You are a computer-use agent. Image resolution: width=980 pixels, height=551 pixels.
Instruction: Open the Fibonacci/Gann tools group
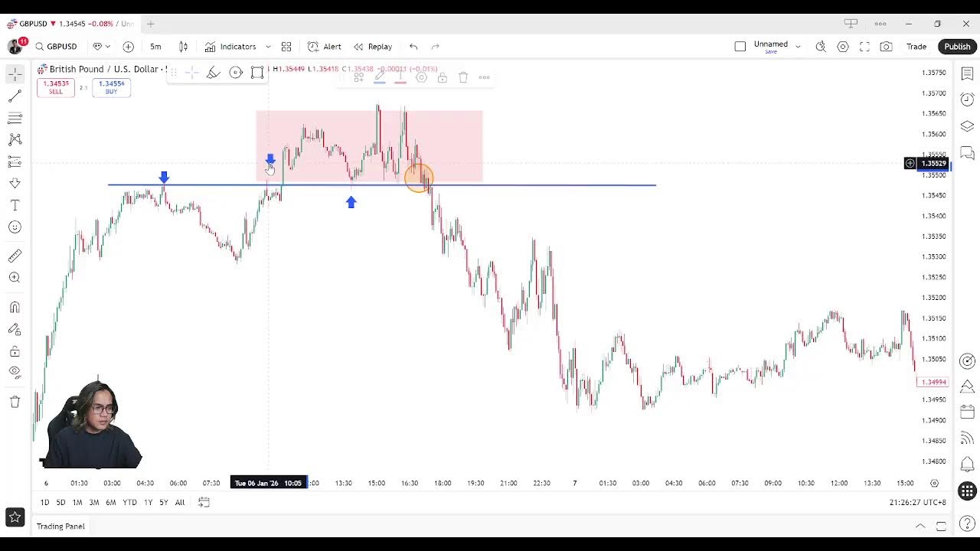click(15, 118)
